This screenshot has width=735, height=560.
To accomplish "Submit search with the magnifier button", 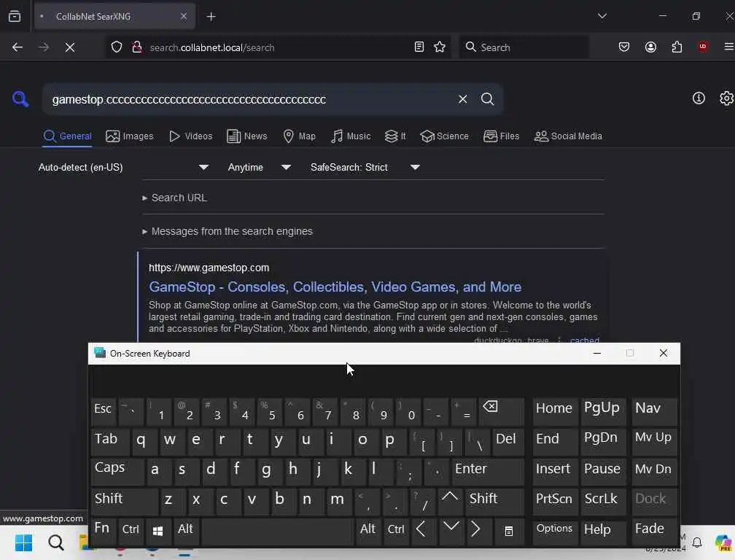I will (x=487, y=99).
